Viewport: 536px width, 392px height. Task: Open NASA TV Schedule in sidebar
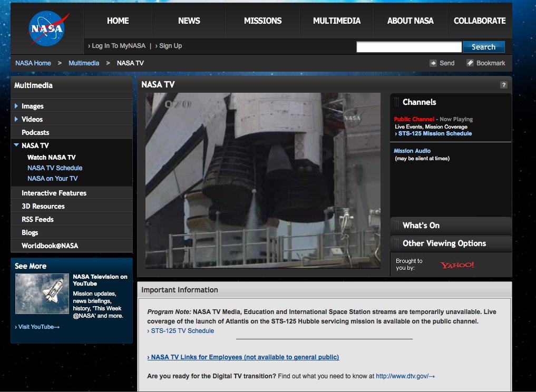click(55, 168)
